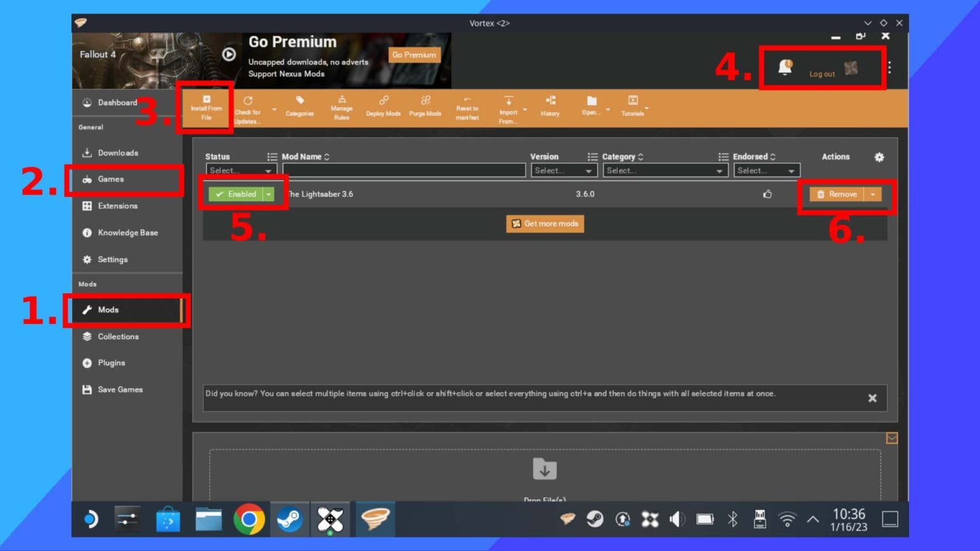Open table column settings gear
Screen dimensions: 980x551
point(879,157)
